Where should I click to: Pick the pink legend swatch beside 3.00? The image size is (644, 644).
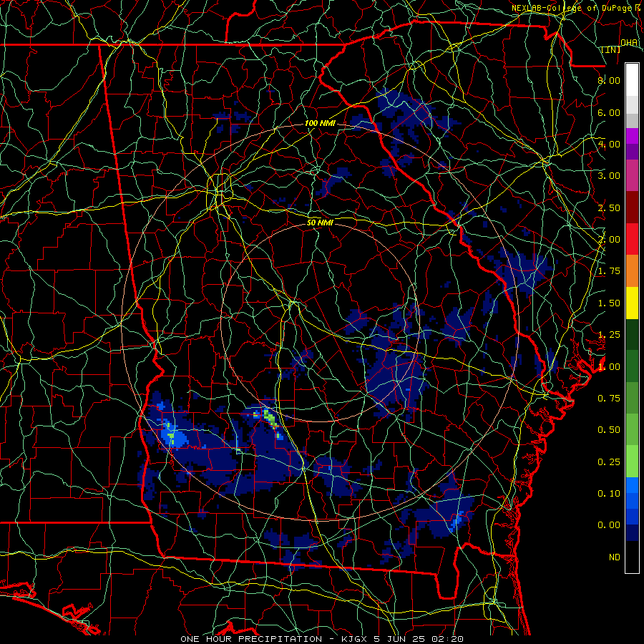[632, 175]
